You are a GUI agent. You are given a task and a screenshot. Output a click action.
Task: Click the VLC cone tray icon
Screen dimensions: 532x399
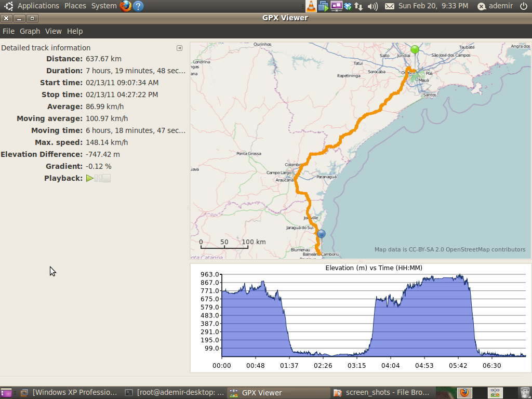[311, 6]
